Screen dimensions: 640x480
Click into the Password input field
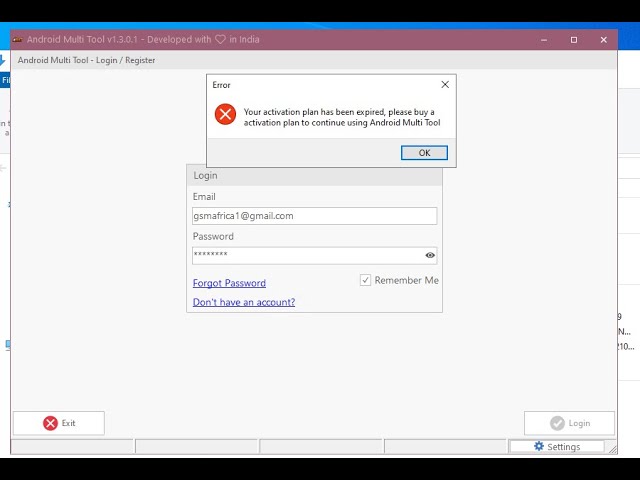click(x=314, y=256)
